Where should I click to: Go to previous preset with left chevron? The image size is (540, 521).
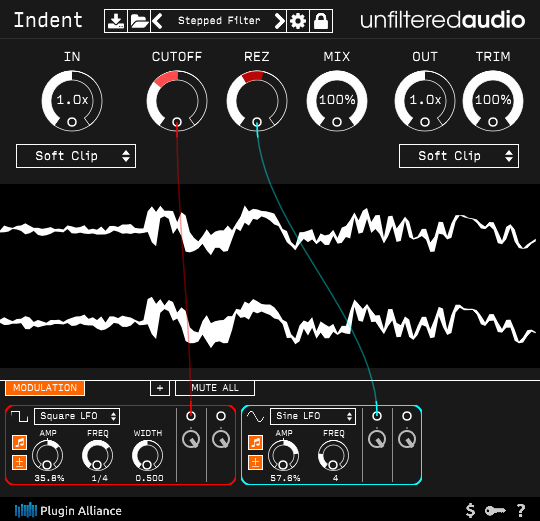point(157,21)
